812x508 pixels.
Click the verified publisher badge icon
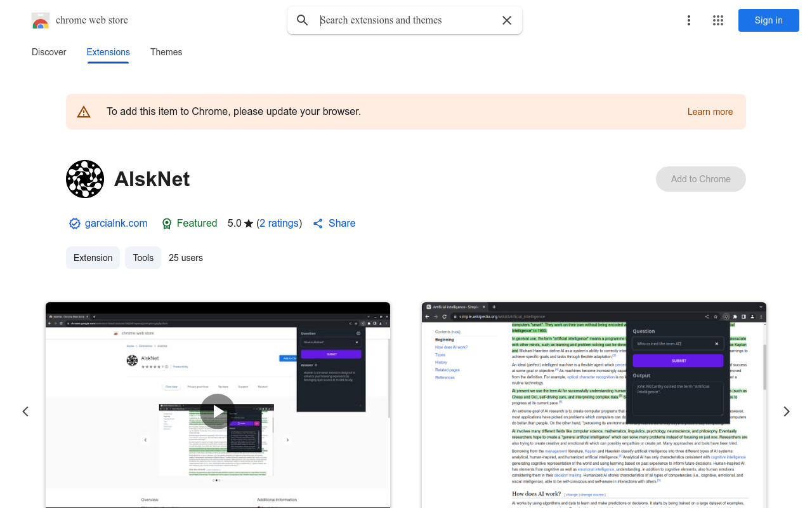tap(75, 224)
